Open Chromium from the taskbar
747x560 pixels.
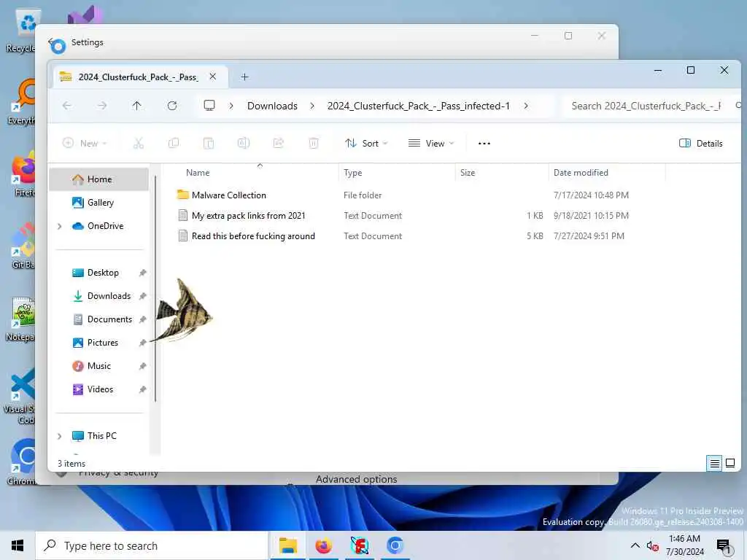pyautogui.click(x=395, y=545)
